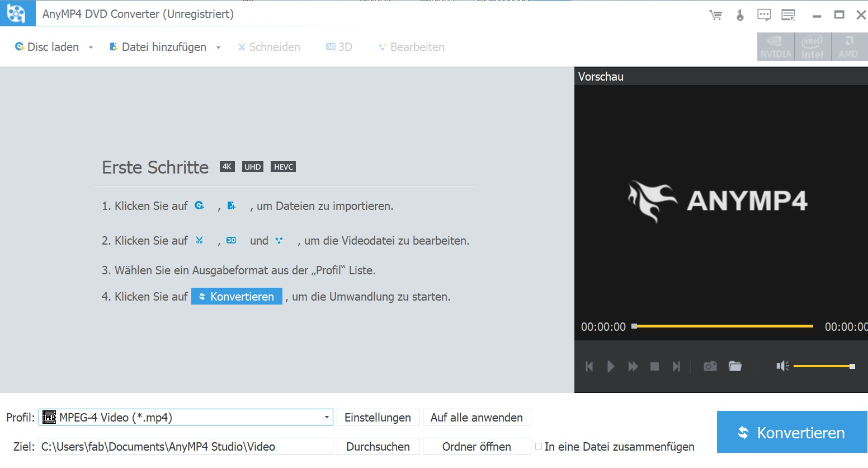
Task: Click the Ordner öffnen button
Action: [477, 446]
